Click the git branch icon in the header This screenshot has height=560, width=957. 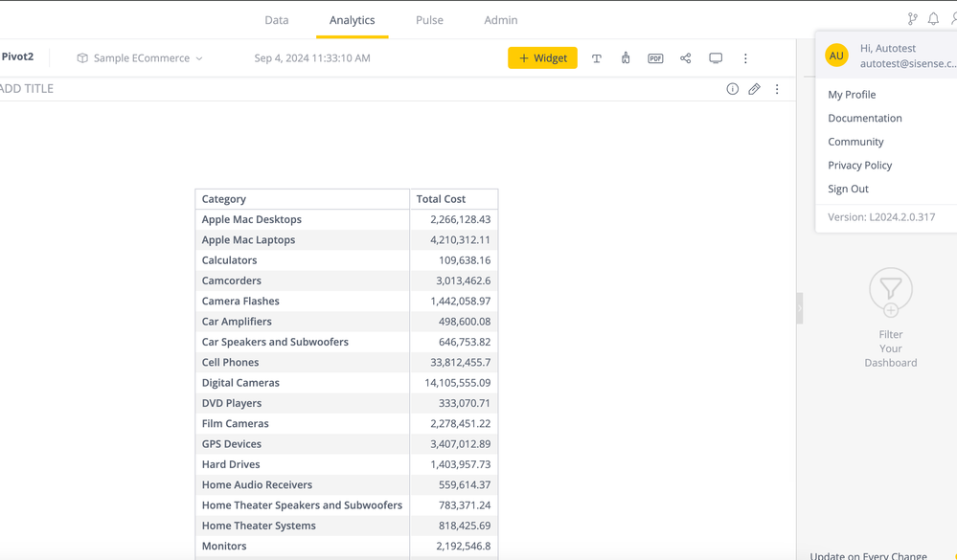click(912, 19)
